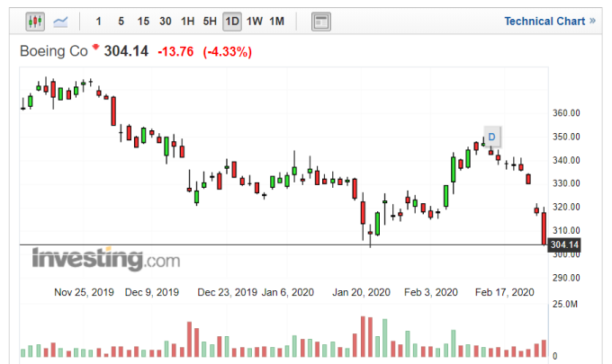Click the (-4.33%) percent change
The height and width of the screenshot is (364, 612).
click(x=227, y=52)
